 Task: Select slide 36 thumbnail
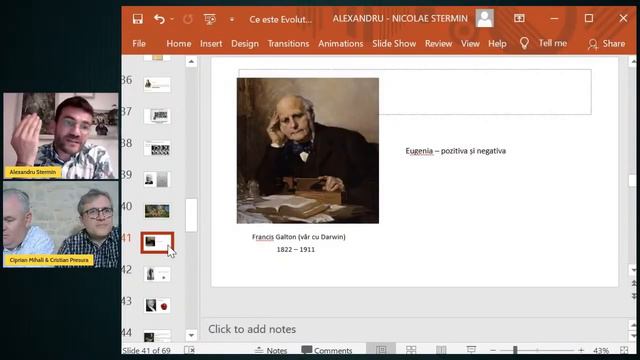tap(157, 84)
